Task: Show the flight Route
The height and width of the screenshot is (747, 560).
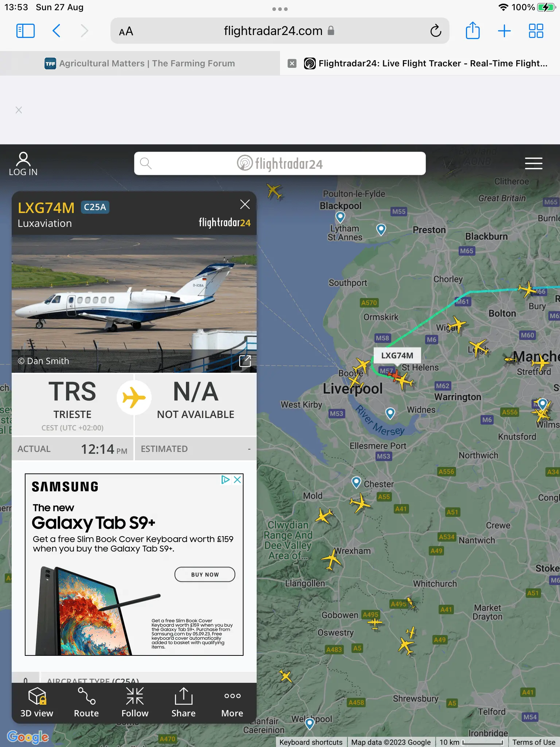Action: (86, 703)
